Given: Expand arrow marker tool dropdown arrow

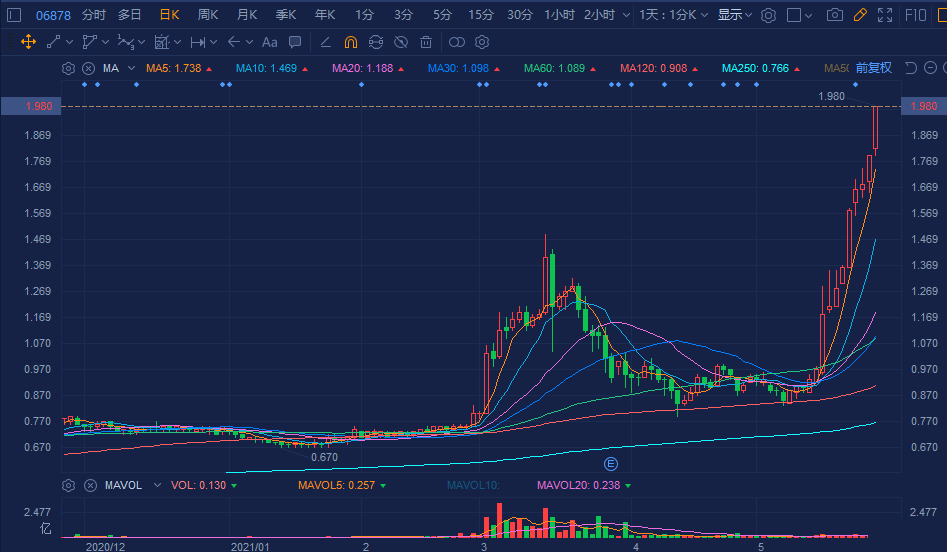Looking at the screenshot, I should (249, 42).
